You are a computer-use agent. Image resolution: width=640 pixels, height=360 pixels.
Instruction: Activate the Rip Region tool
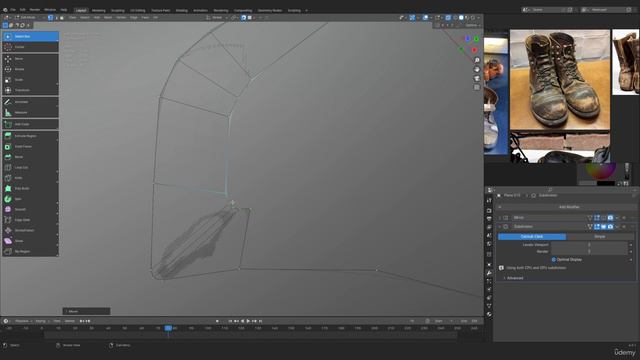pyautogui.click(x=30, y=251)
